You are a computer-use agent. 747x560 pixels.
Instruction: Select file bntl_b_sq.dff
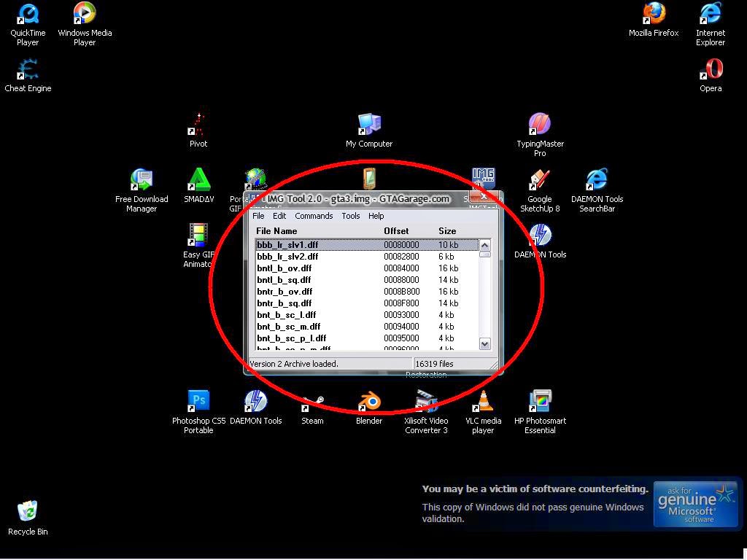(367, 279)
